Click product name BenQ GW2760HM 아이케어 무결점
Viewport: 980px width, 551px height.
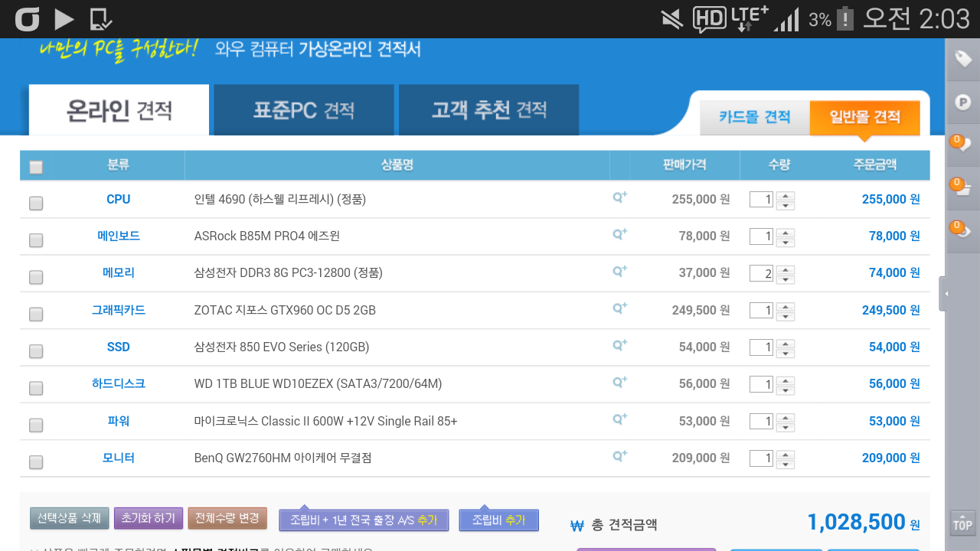[283, 458]
